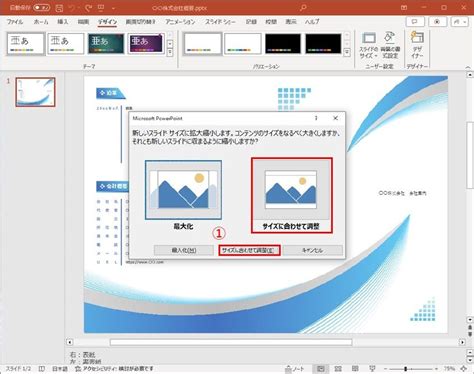Click the zoom out minus button
474x374 pixels.
385,369
